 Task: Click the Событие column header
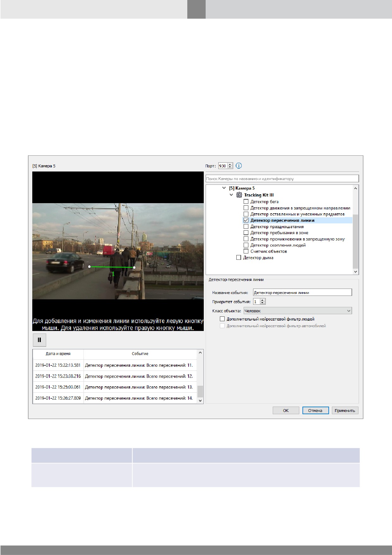tap(140, 354)
